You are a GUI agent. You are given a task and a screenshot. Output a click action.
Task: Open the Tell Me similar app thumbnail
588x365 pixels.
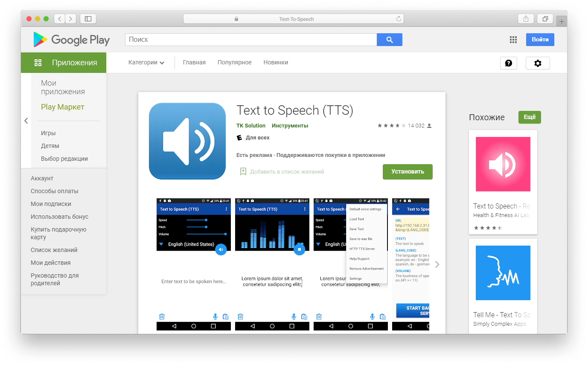coord(503,273)
